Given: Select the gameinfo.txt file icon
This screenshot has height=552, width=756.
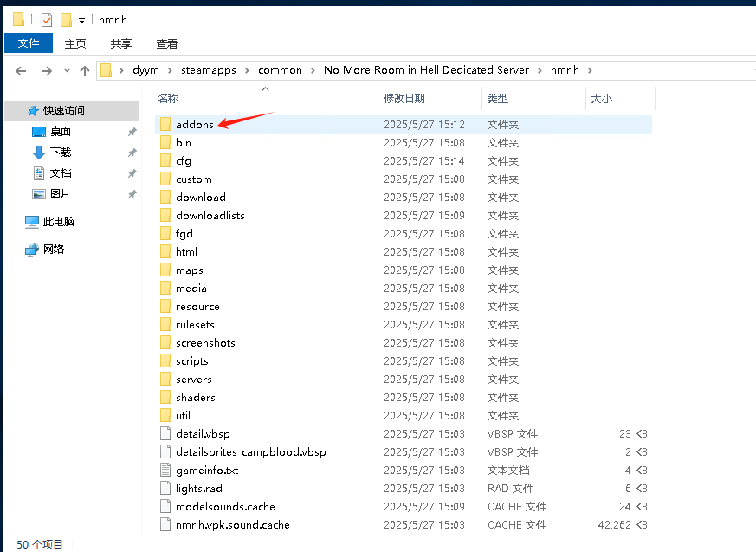Looking at the screenshot, I should pos(166,471).
